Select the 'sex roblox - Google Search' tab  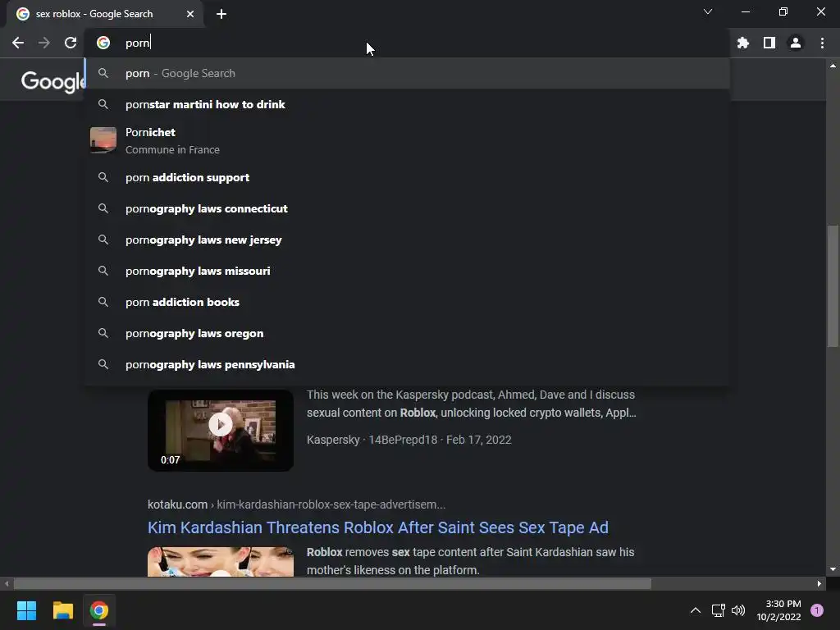point(104,14)
